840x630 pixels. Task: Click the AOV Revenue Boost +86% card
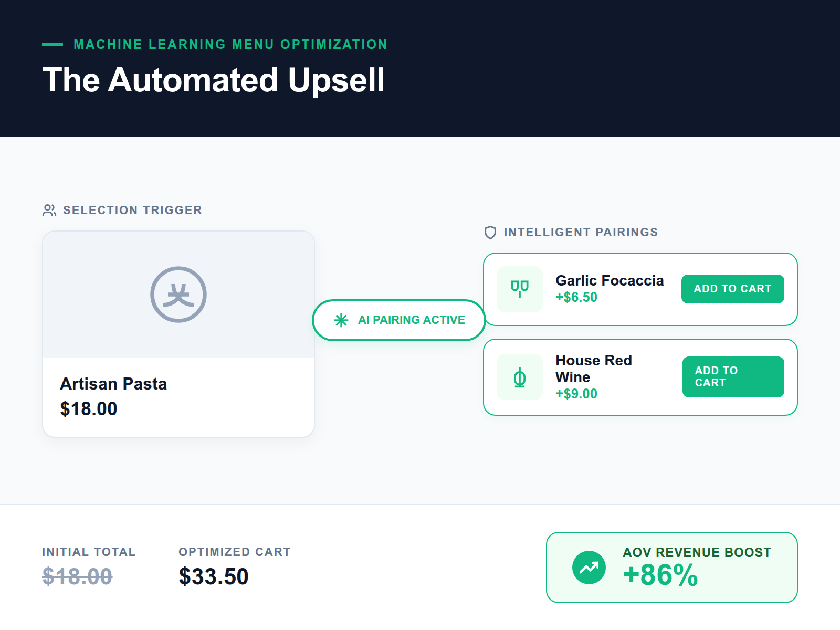point(672,568)
